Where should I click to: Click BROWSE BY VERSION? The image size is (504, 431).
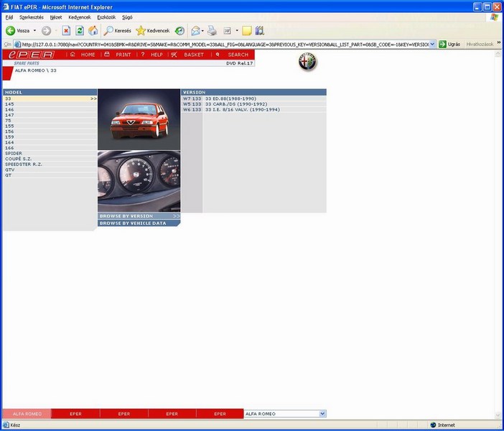click(x=139, y=216)
